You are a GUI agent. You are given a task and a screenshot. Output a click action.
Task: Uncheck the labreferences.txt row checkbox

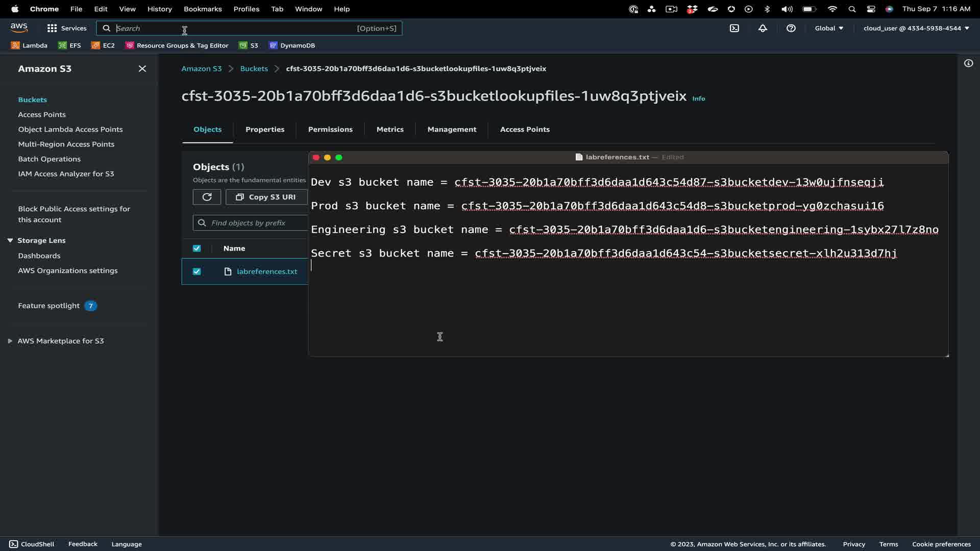coord(197,271)
